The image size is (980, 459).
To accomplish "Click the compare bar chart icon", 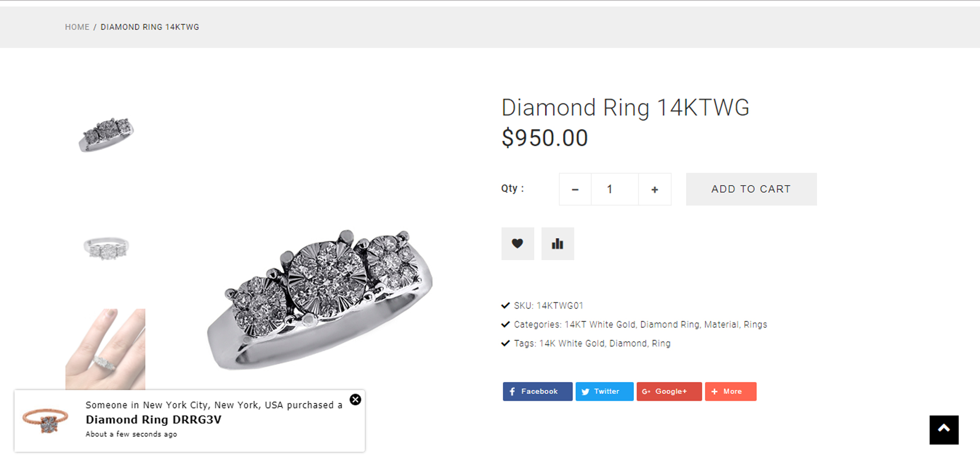I will (557, 244).
